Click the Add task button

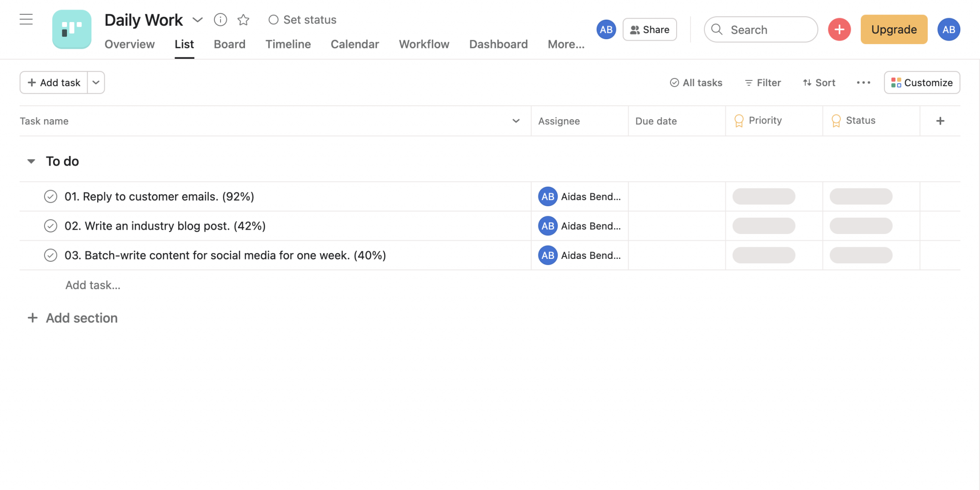[x=54, y=83]
